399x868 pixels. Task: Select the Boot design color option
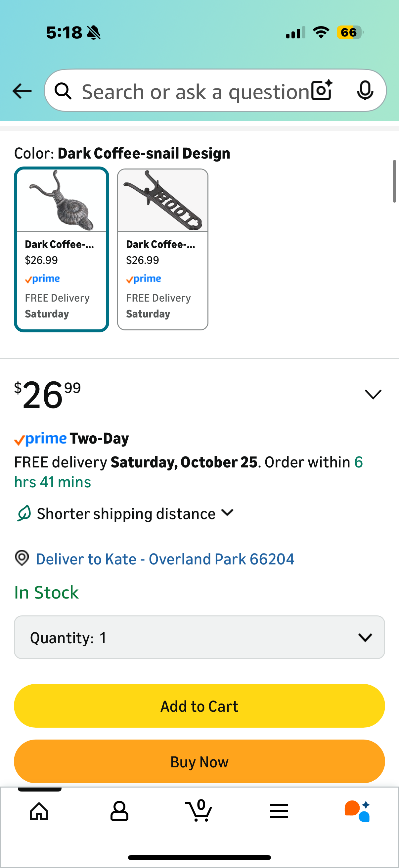(x=163, y=249)
